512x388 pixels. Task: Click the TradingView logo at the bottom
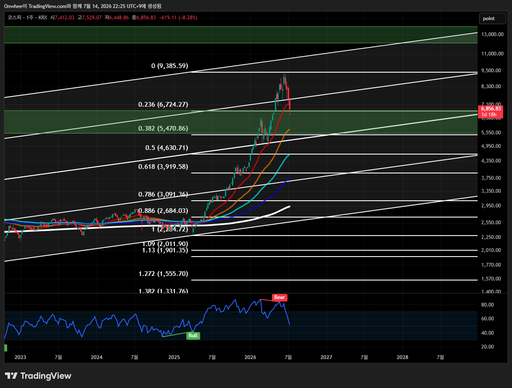(38, 376)
